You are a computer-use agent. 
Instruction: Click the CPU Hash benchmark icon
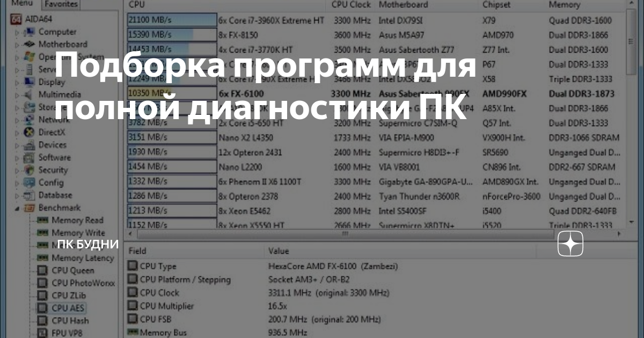[43, 321]
